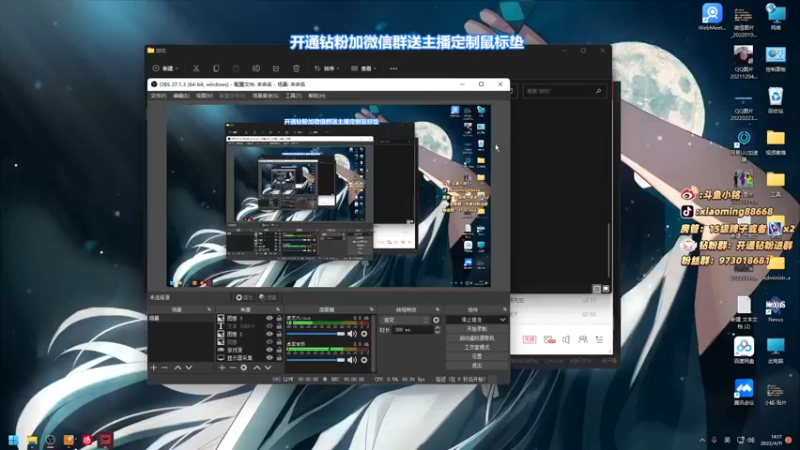The height and width of the screenshot is (450, 800).
Task: Mute the 桌面音频 channel speaker icon
Action: [352, 360]
